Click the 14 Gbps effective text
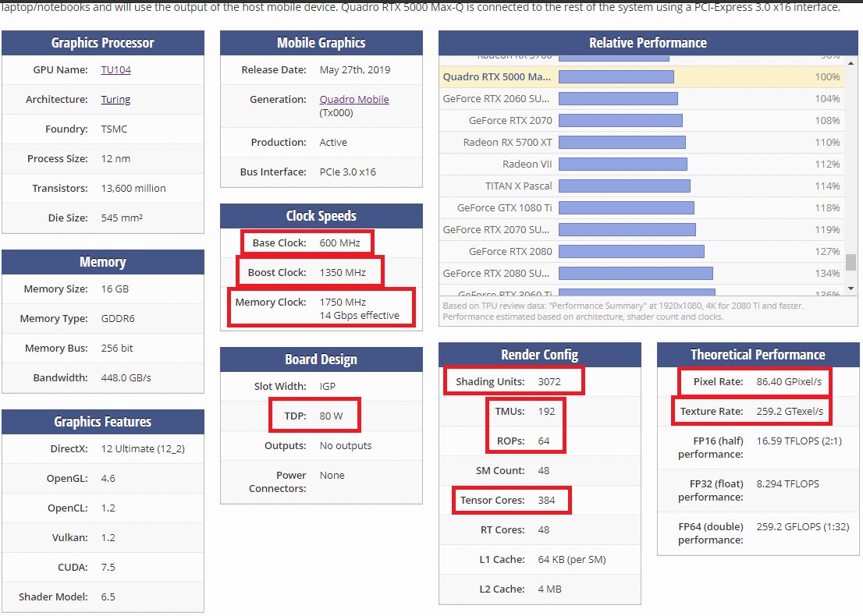 (x=360, y=316)
